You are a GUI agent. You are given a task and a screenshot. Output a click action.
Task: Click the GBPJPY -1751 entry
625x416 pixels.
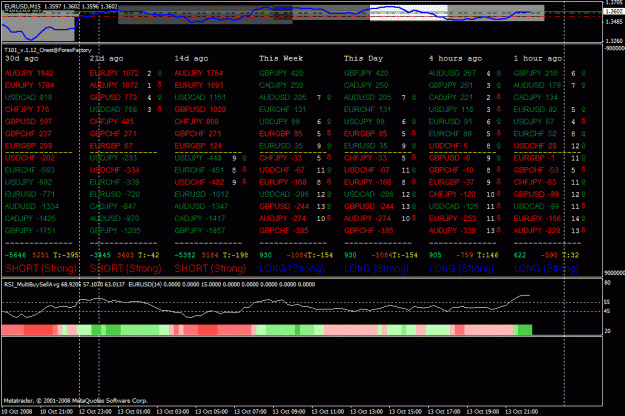(30, 230)
